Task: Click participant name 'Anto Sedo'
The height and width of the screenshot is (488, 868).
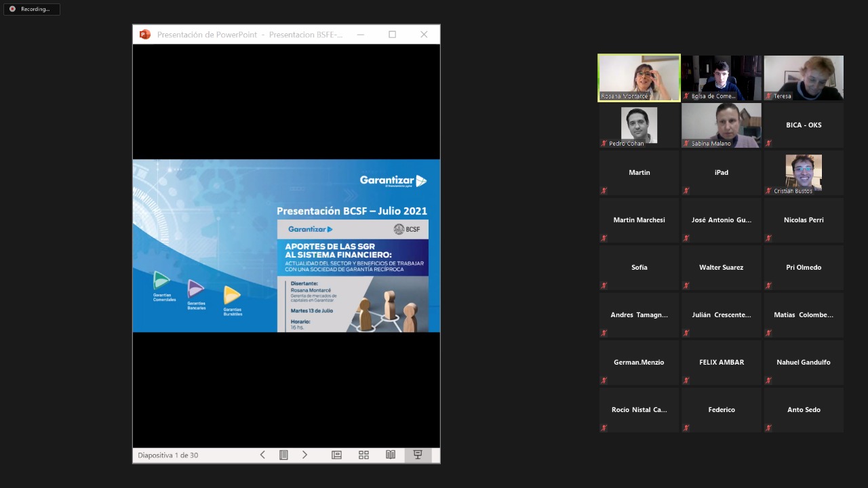Action: click(804, 409)
